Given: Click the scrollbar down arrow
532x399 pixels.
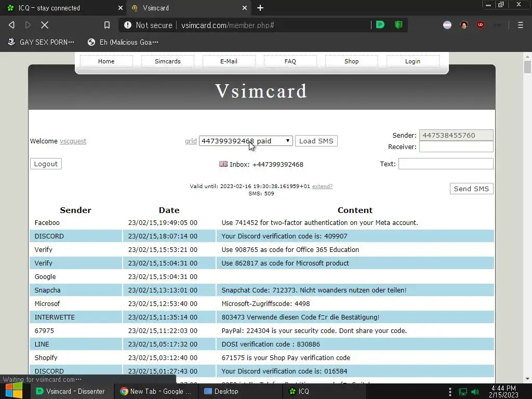Looking at the screenshot, I should (527, 379).
